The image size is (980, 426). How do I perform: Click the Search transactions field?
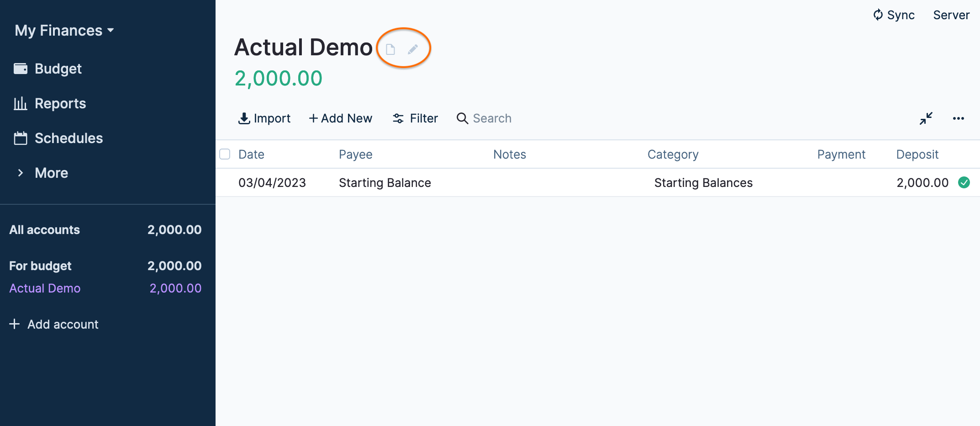click(x=492, y=118)
